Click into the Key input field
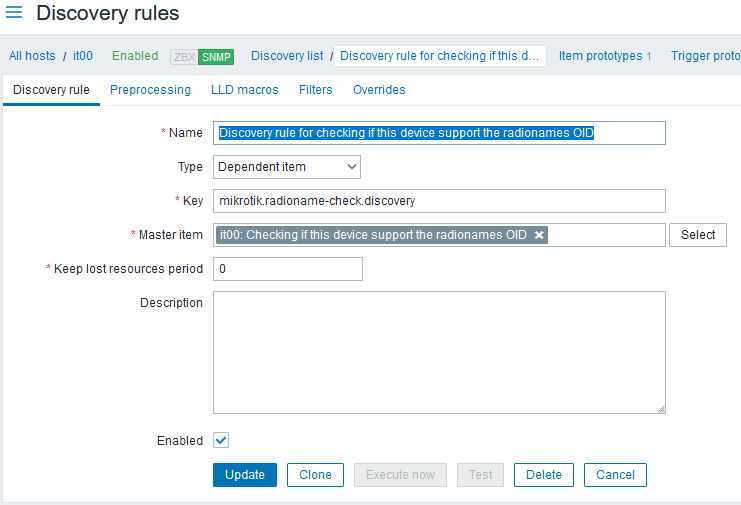This screenshot has height=505, width=741. click(439, 201)
